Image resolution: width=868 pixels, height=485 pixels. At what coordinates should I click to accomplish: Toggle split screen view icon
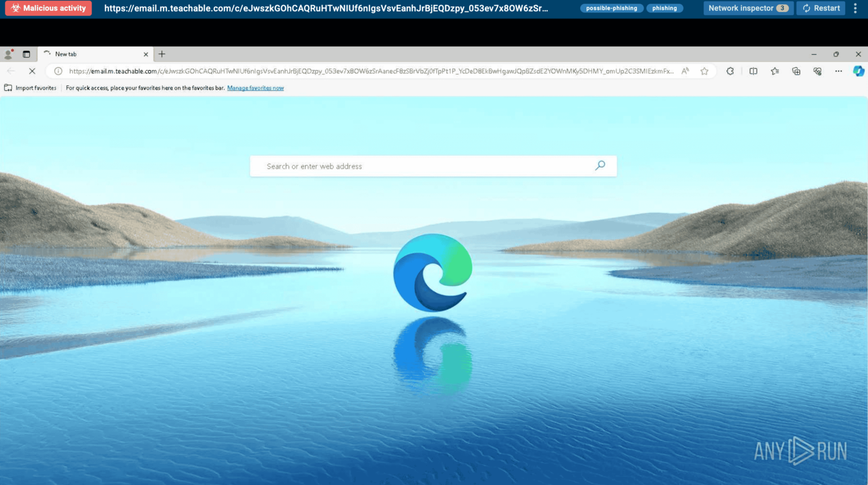(x=753, y=71)
